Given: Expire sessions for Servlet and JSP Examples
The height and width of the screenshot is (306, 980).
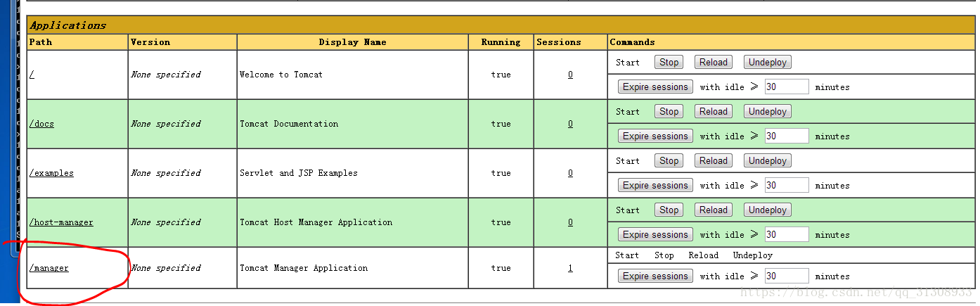Looking at the screenshot, I should tap(655, 186).
